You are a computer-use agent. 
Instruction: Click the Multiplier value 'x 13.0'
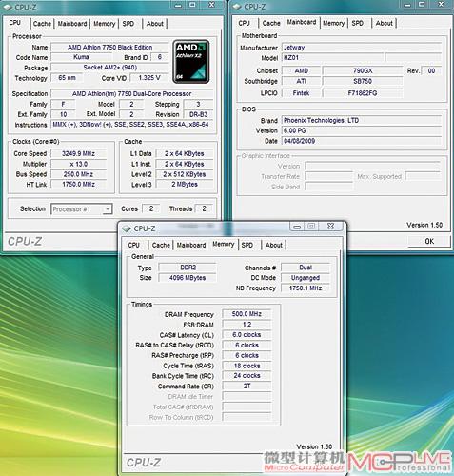point(78,164)
